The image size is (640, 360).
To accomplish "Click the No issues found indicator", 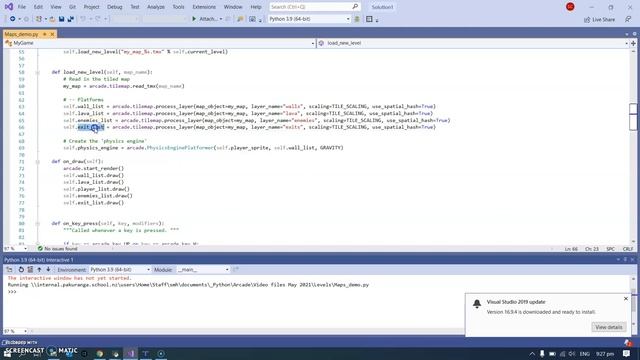I will coord(57,249).
